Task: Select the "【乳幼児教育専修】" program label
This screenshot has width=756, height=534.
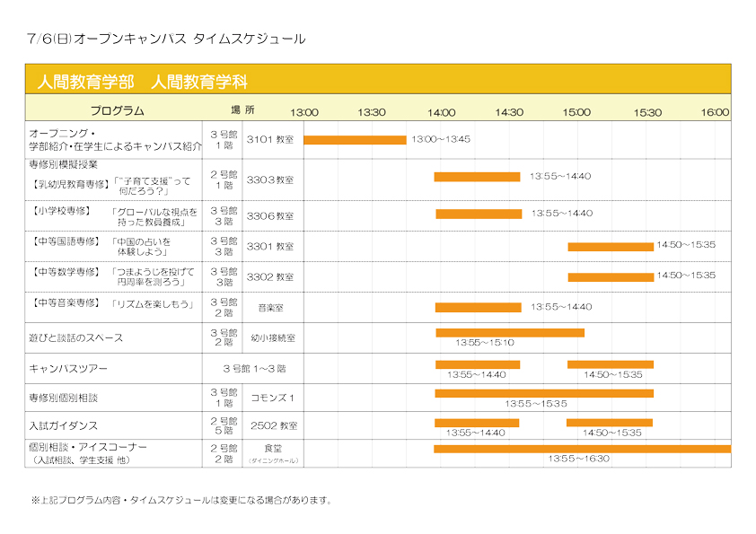Action: tap(70, 184)
